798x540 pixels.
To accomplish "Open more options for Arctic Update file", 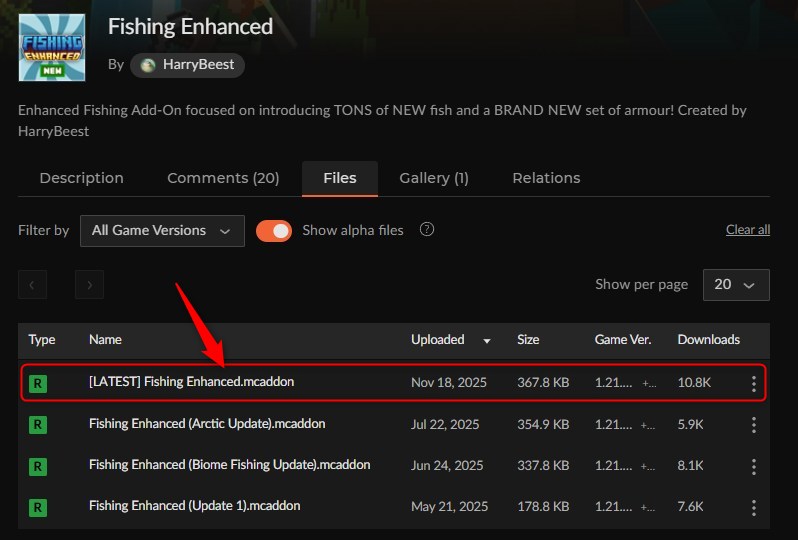I will (754, 425).
